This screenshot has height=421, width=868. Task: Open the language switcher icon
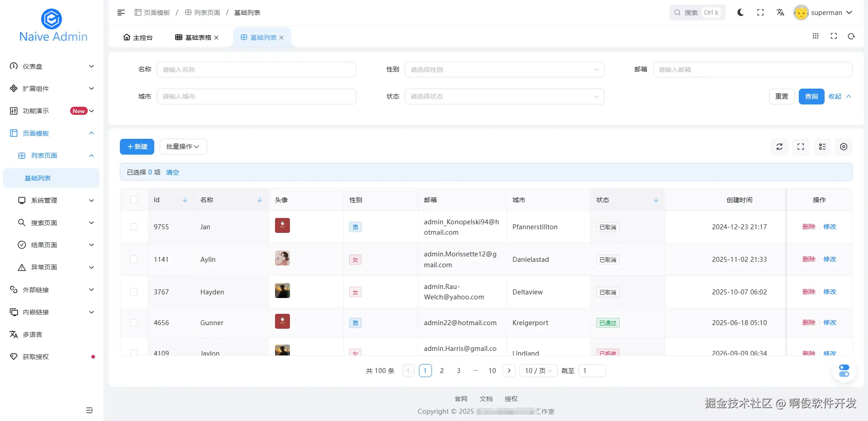(780, 13)
